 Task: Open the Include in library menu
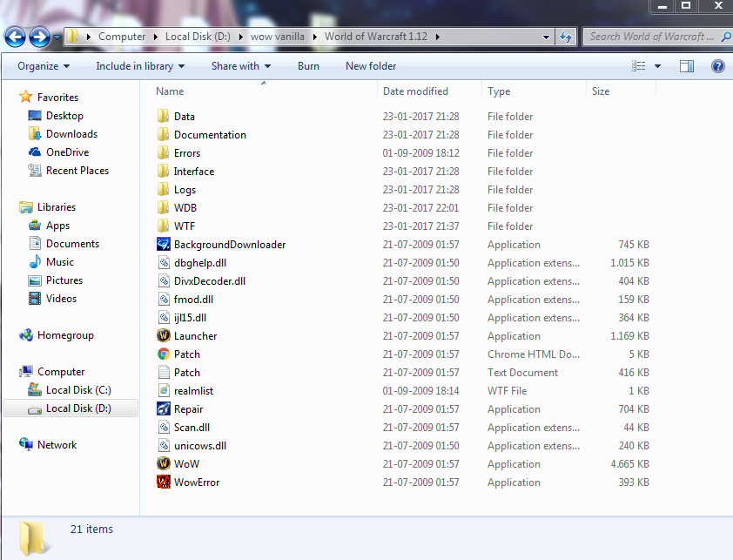pos(140,66)
